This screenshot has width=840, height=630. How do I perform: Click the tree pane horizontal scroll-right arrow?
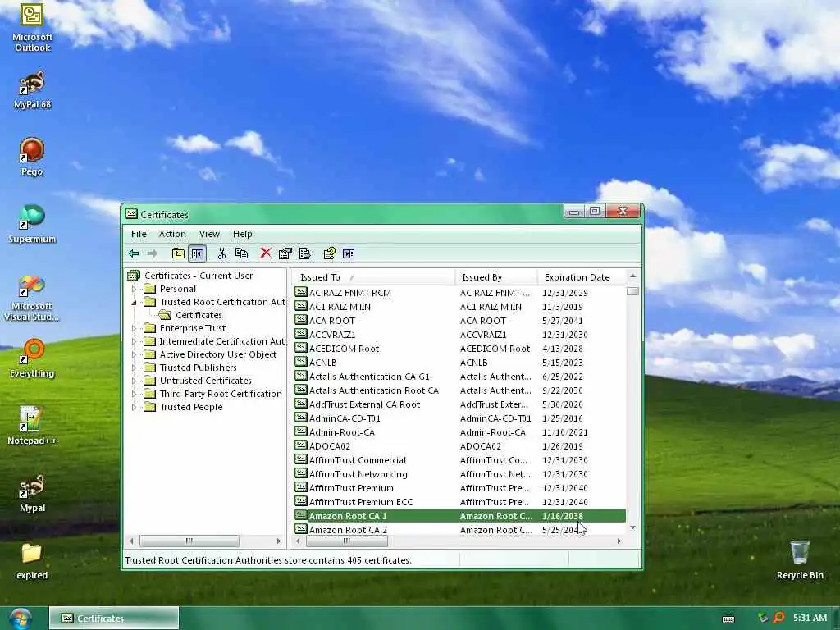[x=279, y=541]
